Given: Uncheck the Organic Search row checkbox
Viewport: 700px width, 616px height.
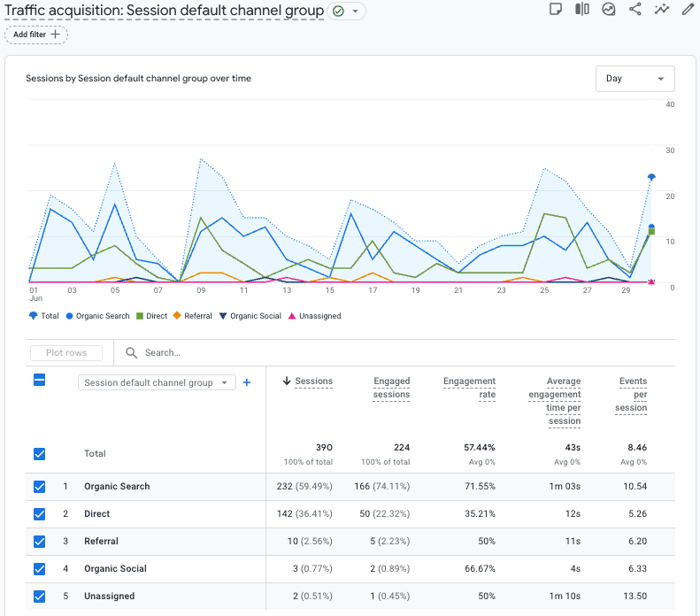Looking at the screenshot, I should click(39, 487).
